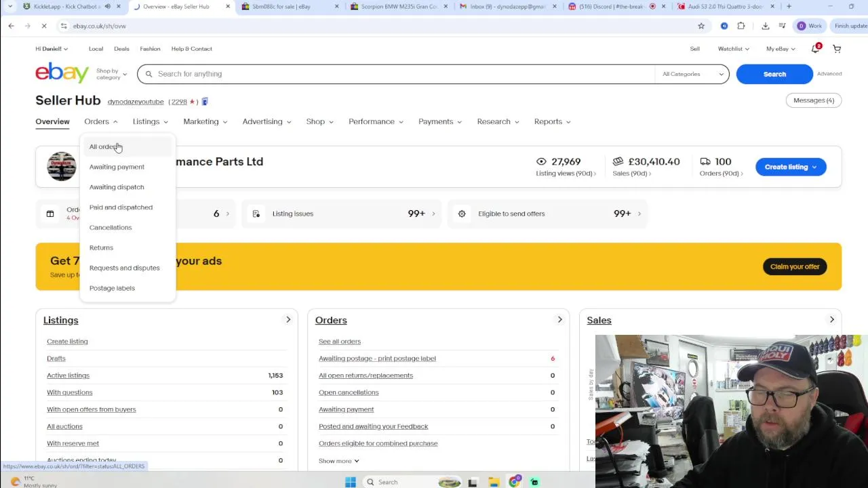Expand the Listings menu
The image size is (868, 488).
(x=151, y=121)
